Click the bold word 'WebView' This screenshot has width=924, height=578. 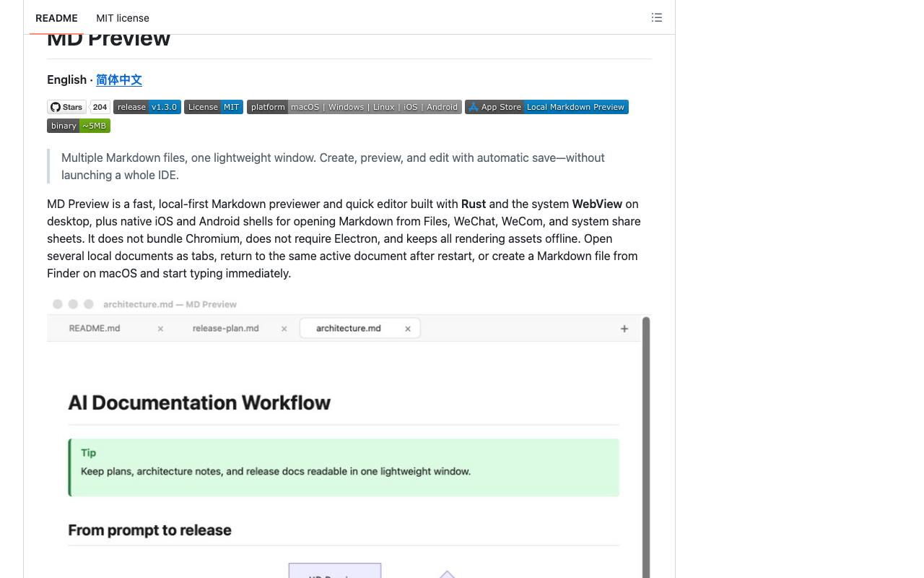coord(597,204)
